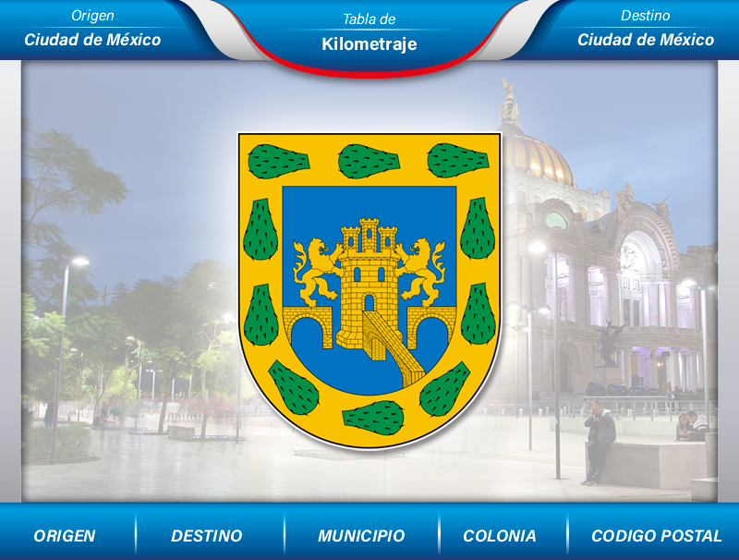Switch to the Destino tab at top right
This screenshot has height=560, width=739.
(647, 14)
